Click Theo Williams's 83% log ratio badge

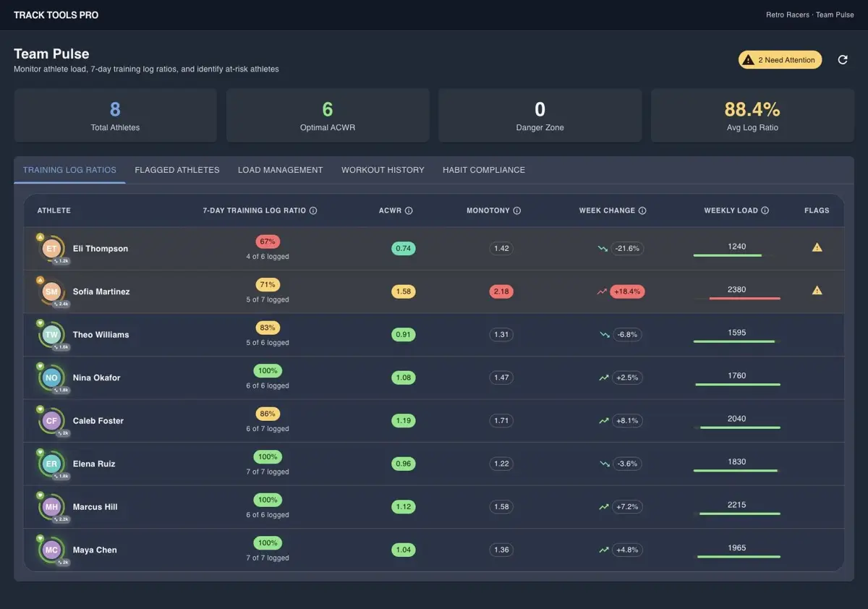[x=268, y=328]
